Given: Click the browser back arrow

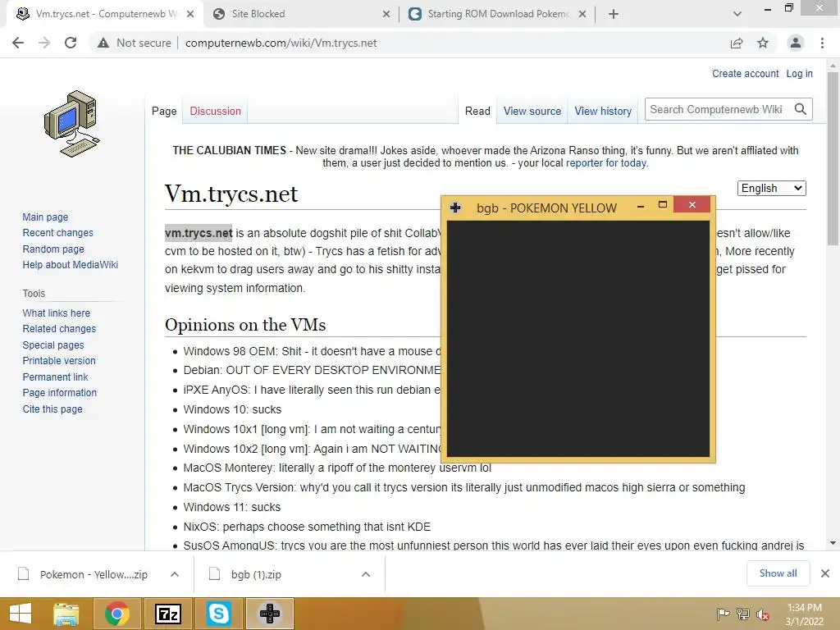Looking at the screenshot, I should [18, 43].
